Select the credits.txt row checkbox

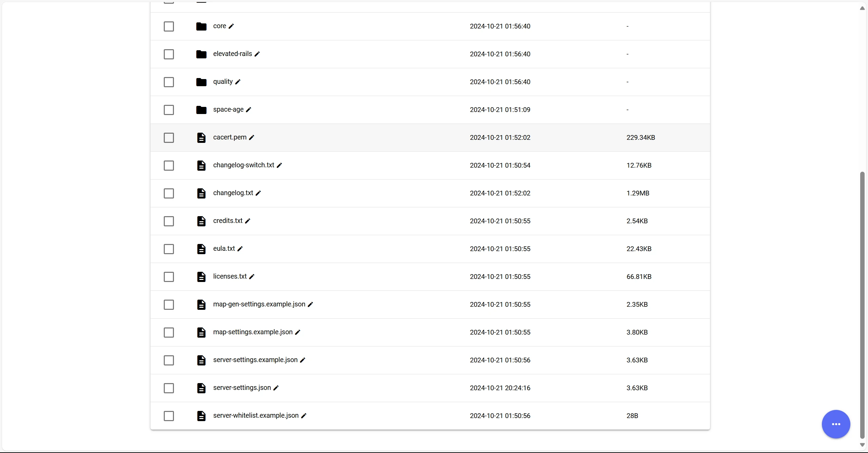[x=169, y=221]
